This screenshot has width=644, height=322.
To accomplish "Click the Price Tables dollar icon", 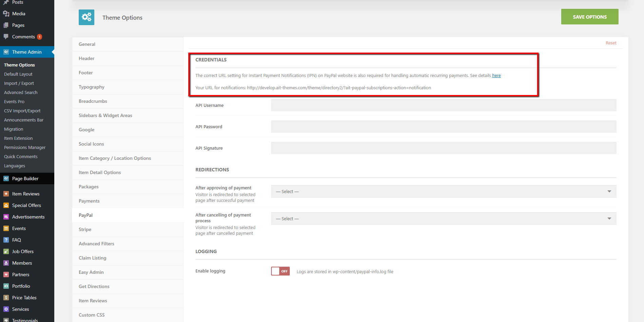I will point(6,298).
